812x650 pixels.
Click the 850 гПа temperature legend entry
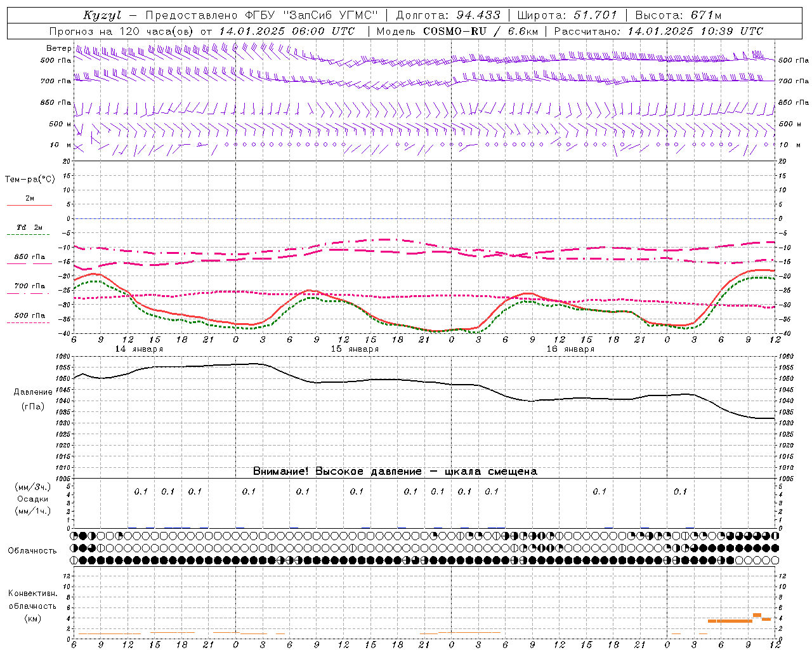click(x=30, y=257)
